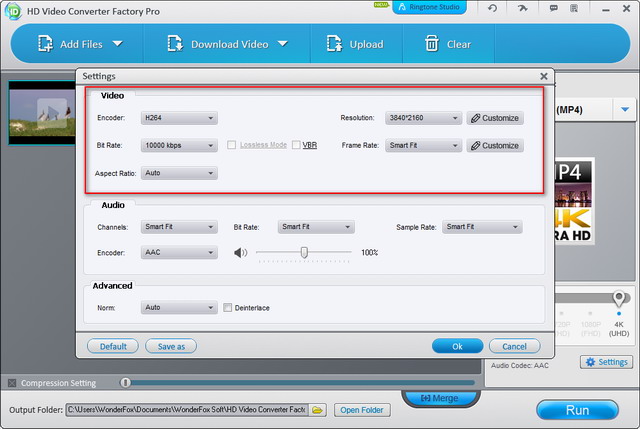Click the audio volume slider handle
Image resolution: width=640 pixels, height=429 pixels.
coord(304,253)
